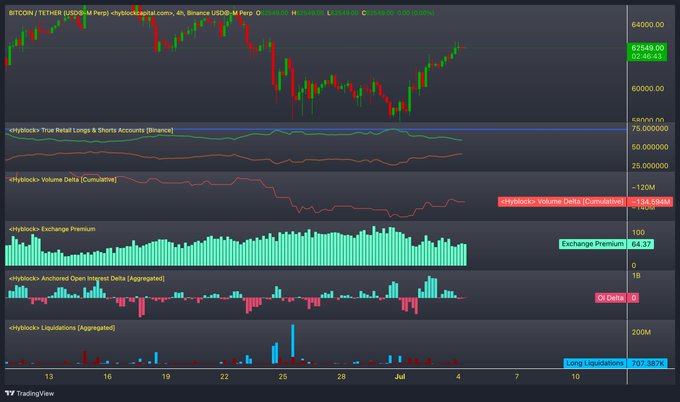
Task: Click the green Exchange Premium tag
Action: click(x=592, y=244)
